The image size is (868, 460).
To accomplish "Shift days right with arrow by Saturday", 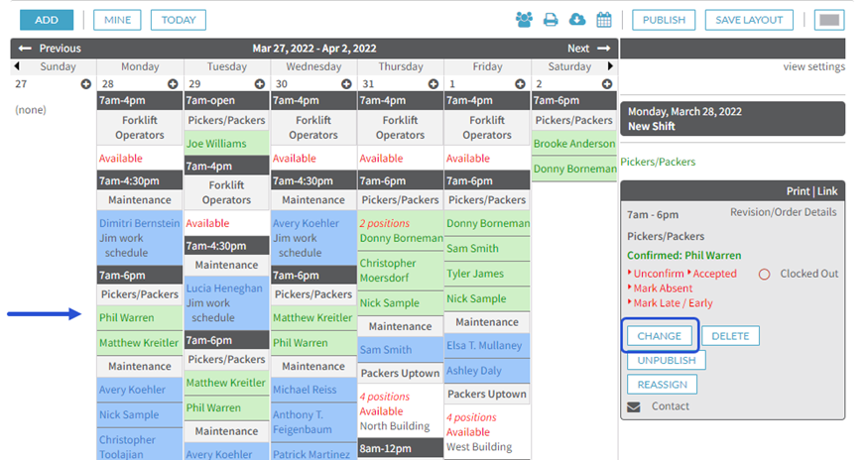I will [610, 66].
